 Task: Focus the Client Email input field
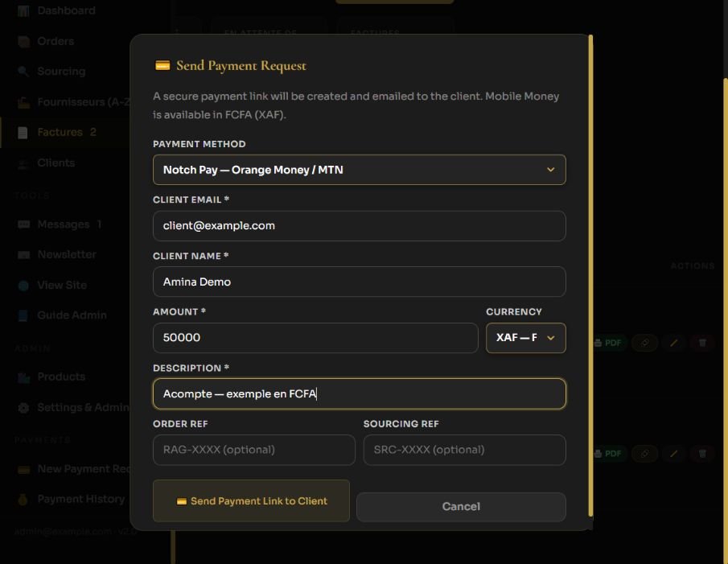360,226
